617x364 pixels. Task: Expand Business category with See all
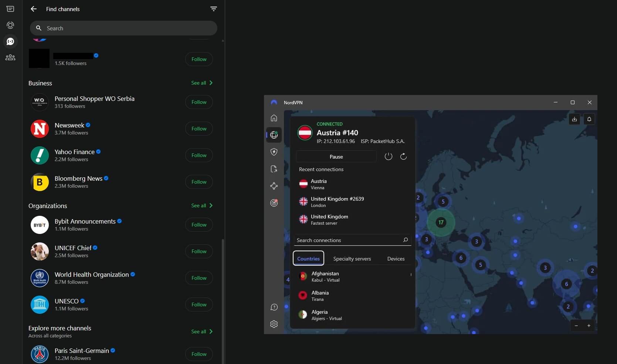click(x=202, y=83)
